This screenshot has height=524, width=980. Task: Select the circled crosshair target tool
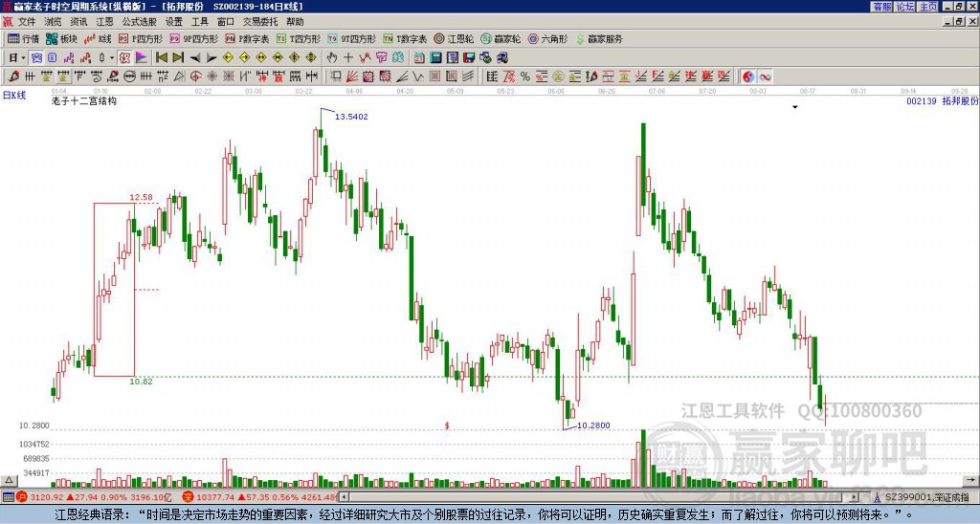click(x=195, y=76)
